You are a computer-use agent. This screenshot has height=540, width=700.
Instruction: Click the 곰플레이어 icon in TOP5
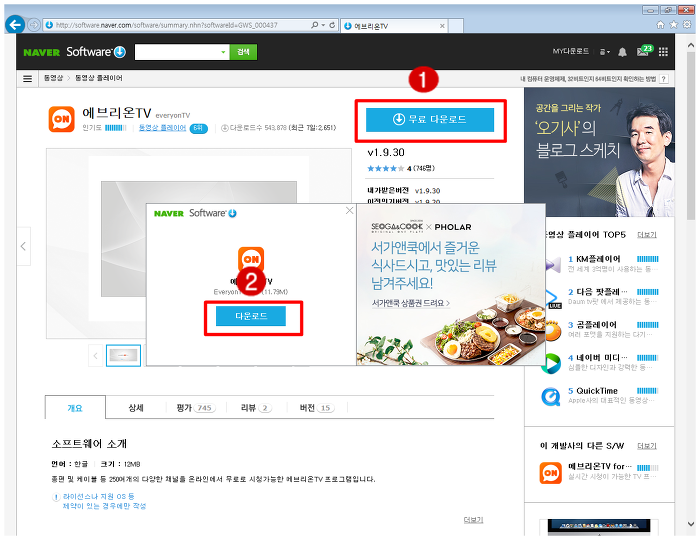tap(552, 331)
